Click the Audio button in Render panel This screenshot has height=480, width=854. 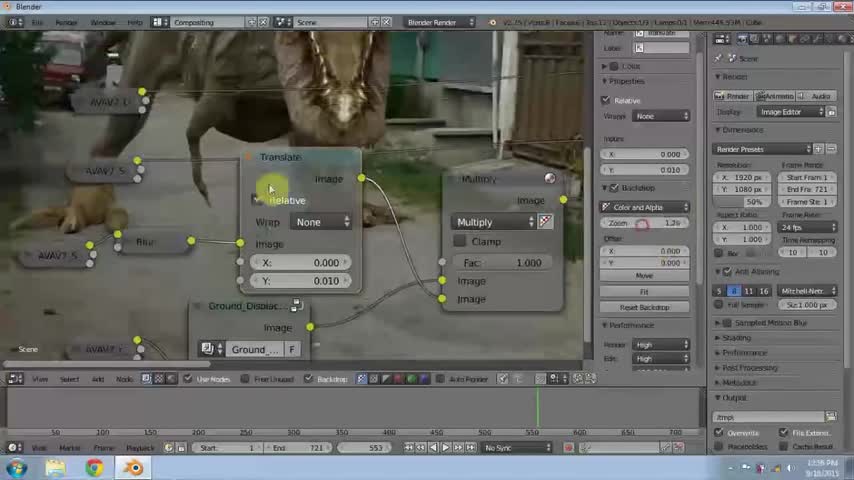[816, 96]
